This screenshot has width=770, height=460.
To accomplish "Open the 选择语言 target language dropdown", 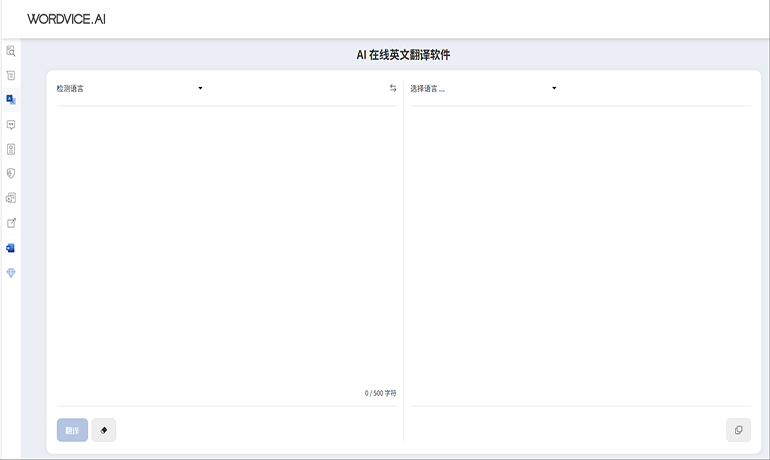I will tap(484, 88).
